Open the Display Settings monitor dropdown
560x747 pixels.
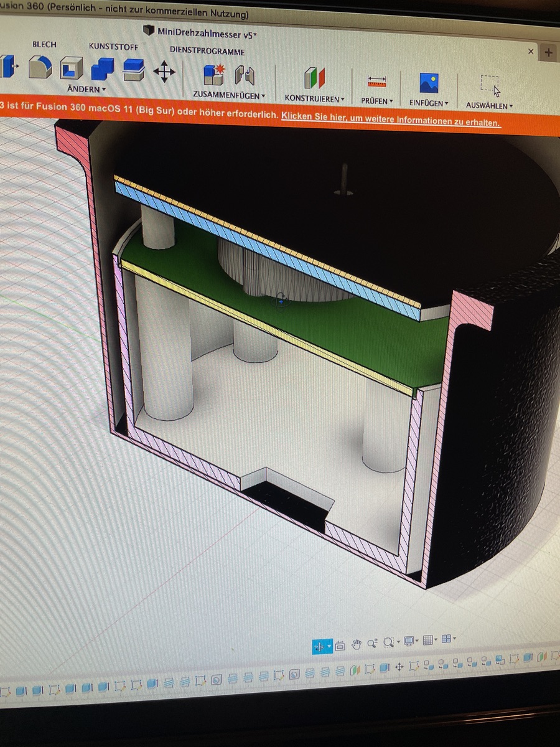pyautogui.click(x=411, y=641)
